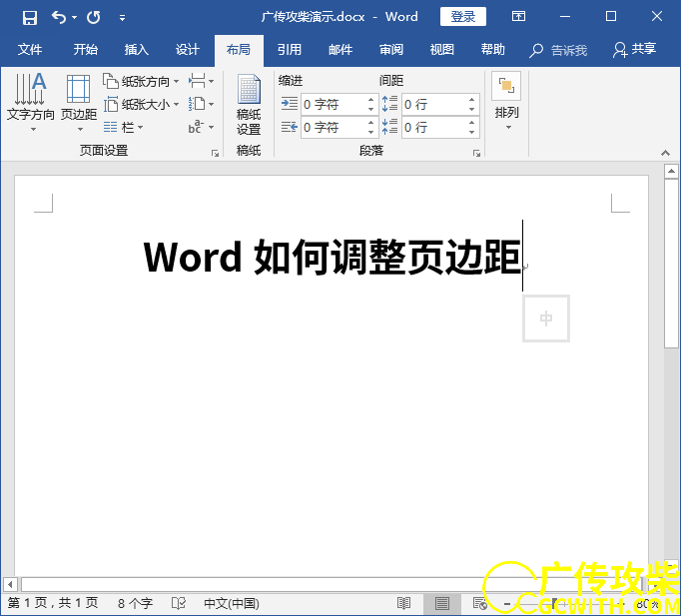Screen dimensions: 681x616
Task: Switch to the 邮件 tab
Action: (340, 50)
